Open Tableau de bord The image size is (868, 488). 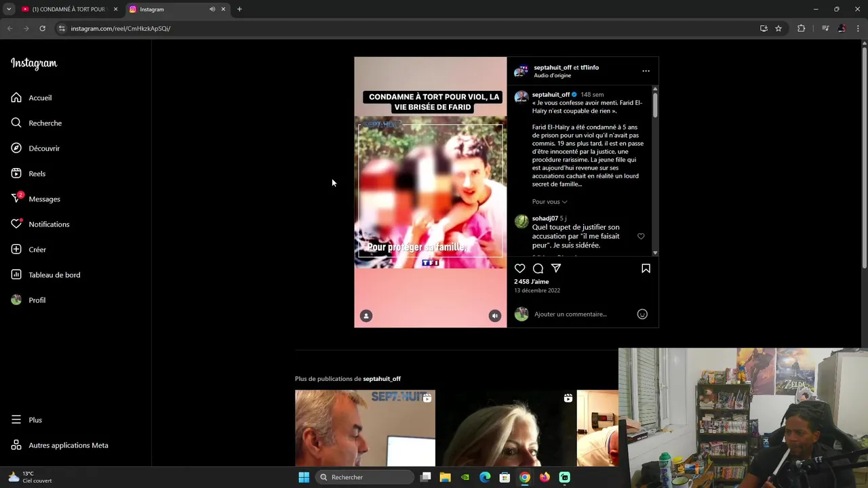click(x=45, y=274)
